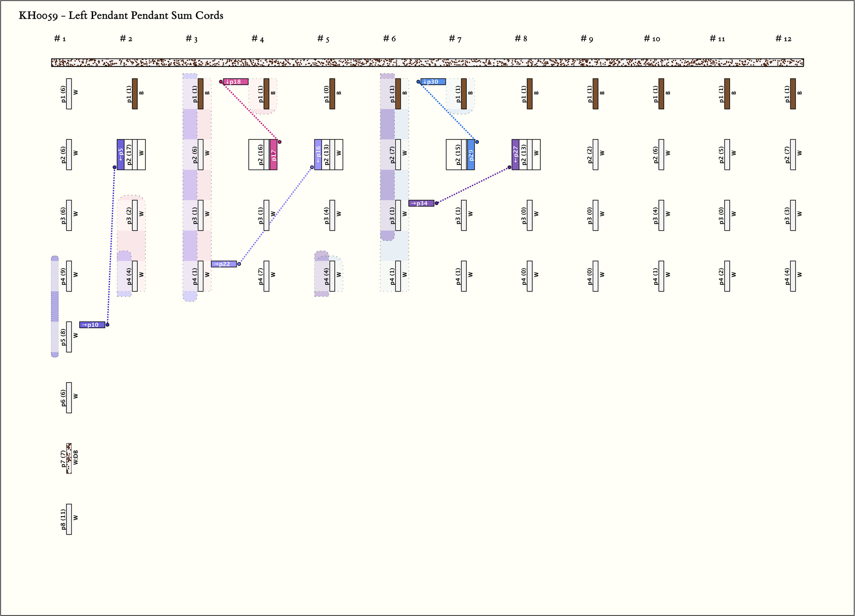Click the ←p5 segment in column 2
Screen dimensions: 855x616
(121, 155)
